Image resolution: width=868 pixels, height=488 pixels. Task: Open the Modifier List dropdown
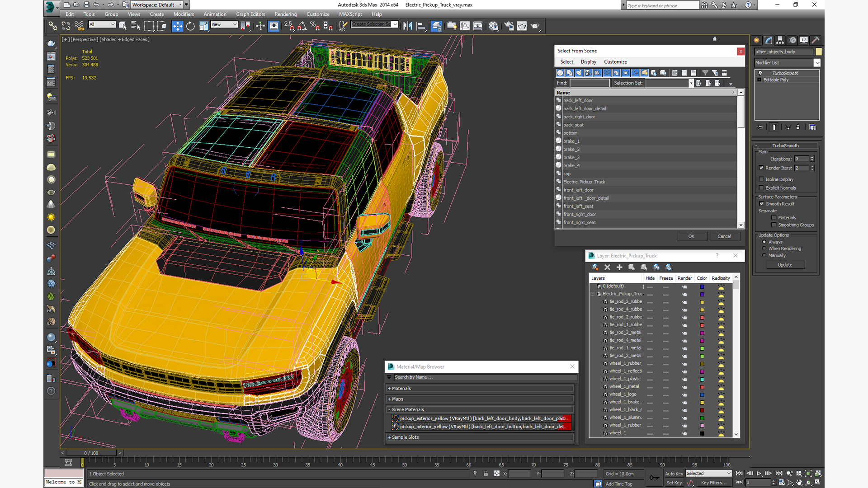point(817,63)
